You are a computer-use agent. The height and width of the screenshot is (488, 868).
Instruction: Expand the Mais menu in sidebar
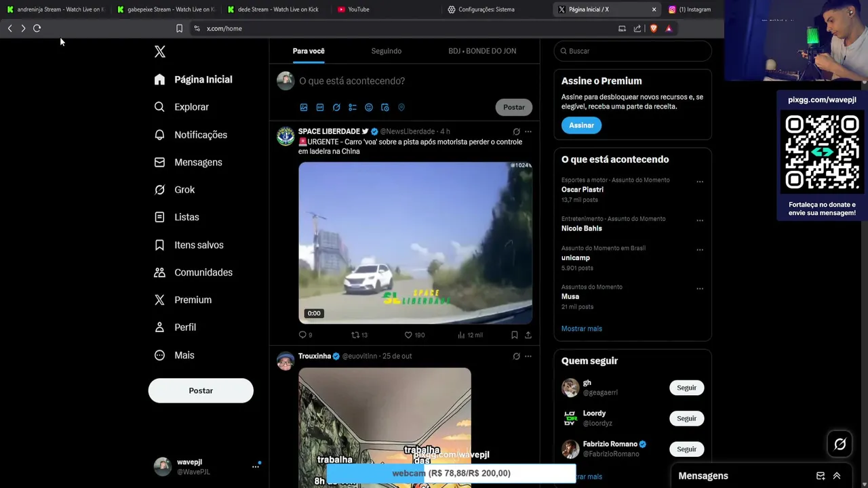point(174,355)
